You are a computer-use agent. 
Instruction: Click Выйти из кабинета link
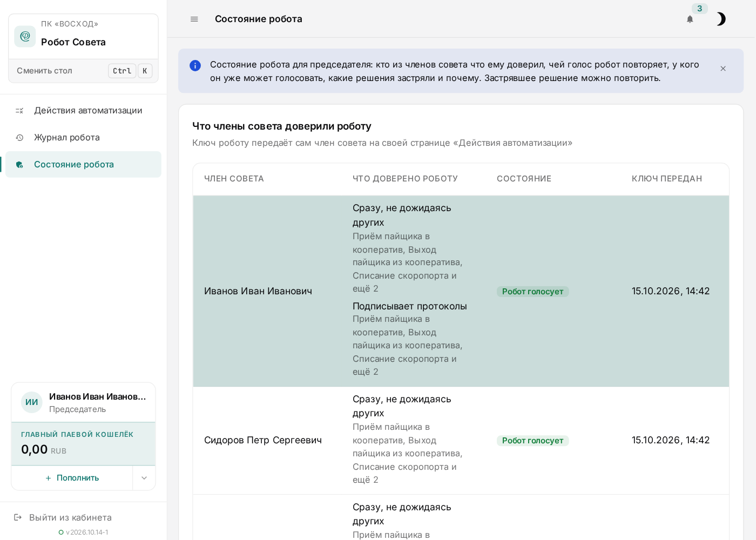pyautogui.click(x=70, y=517)
